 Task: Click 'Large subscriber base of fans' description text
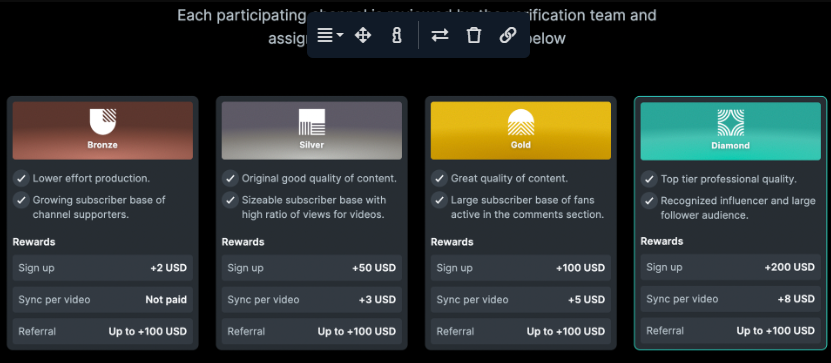click(x=527, y=207)
